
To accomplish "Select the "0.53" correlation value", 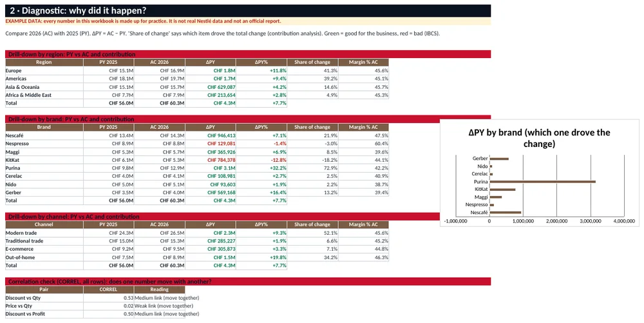I will coord(108,297).
